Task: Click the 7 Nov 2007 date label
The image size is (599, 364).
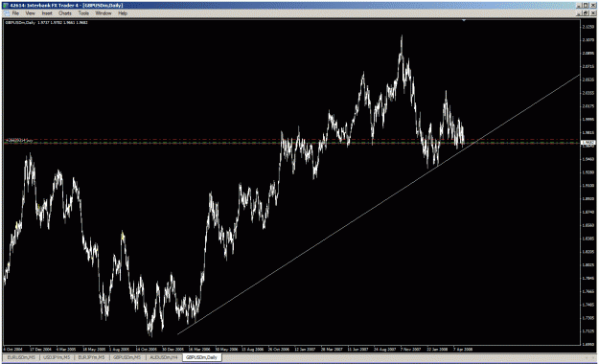Action: click(x=410, y=349)
